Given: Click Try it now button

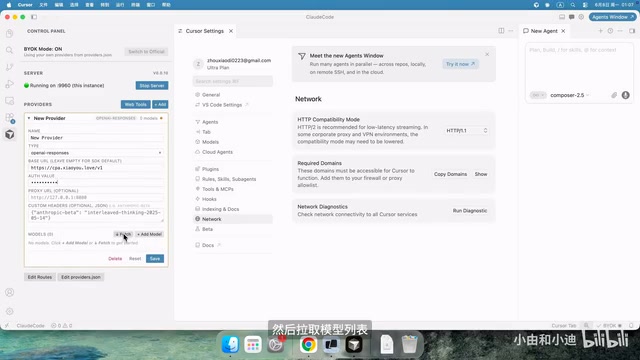Looking at the screenshot, I should tap(460, 64).
